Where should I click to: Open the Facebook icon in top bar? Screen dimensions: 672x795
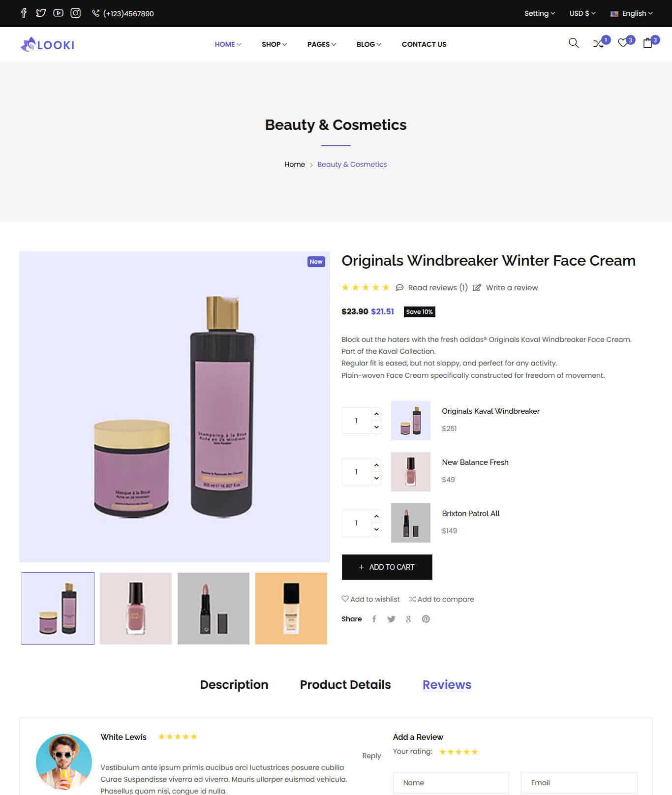point(24,13)
